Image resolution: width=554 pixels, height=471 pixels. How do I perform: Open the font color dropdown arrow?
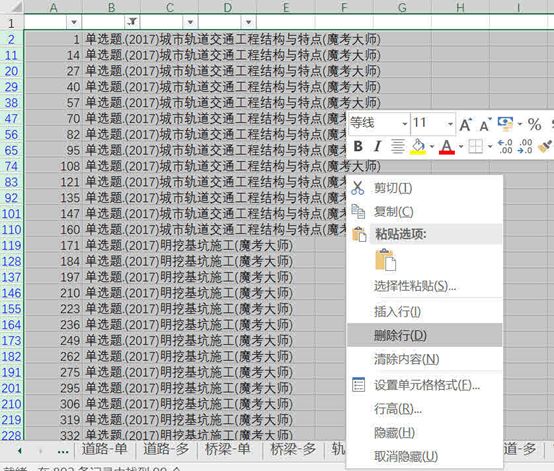(x=461, y=146)
